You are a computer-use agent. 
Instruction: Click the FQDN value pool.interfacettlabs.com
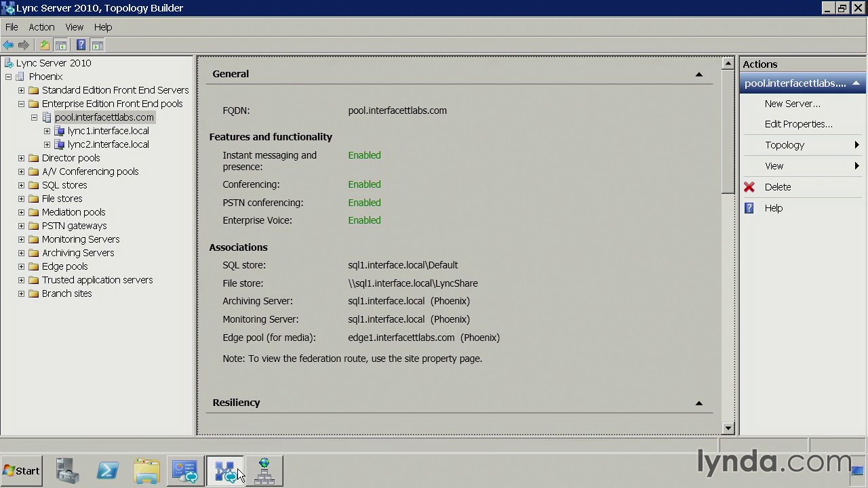(397, 110)
